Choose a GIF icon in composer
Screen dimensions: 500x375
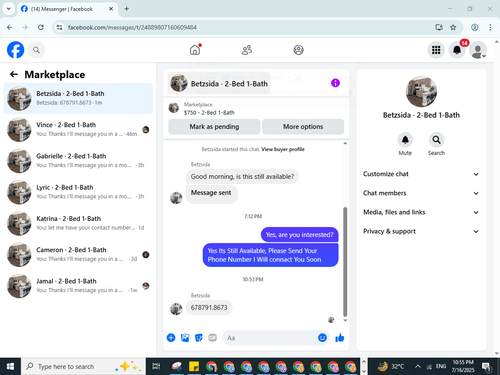[x=212, y=338]
